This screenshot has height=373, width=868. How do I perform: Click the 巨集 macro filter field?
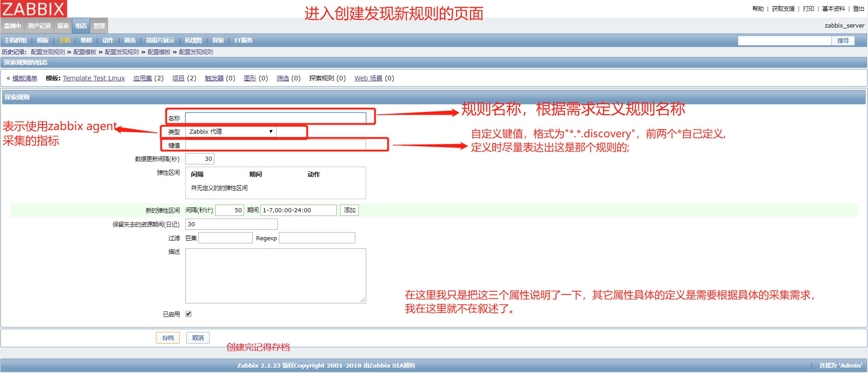click(226, 238)
